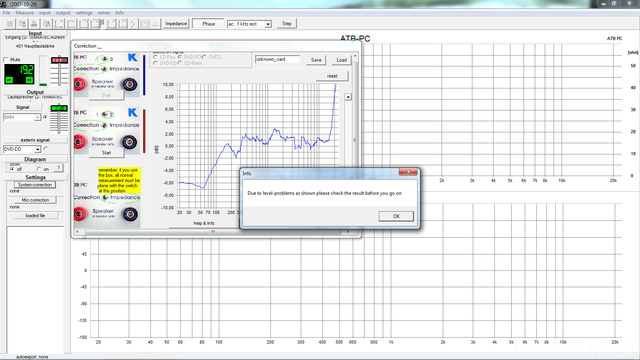Viewport: 640px width, 360px height.
Task: Select the zoom on radio button
Action: point(39,169)
